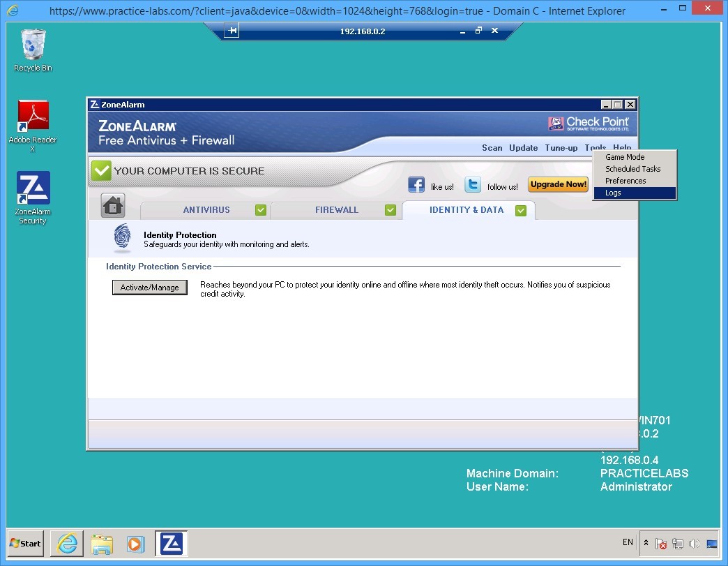The height and width of the screenshot is (566, 728).
Task: Open ZoneAlarm from the taskbar
Action: pyautogui.click(x=171, y=543)
